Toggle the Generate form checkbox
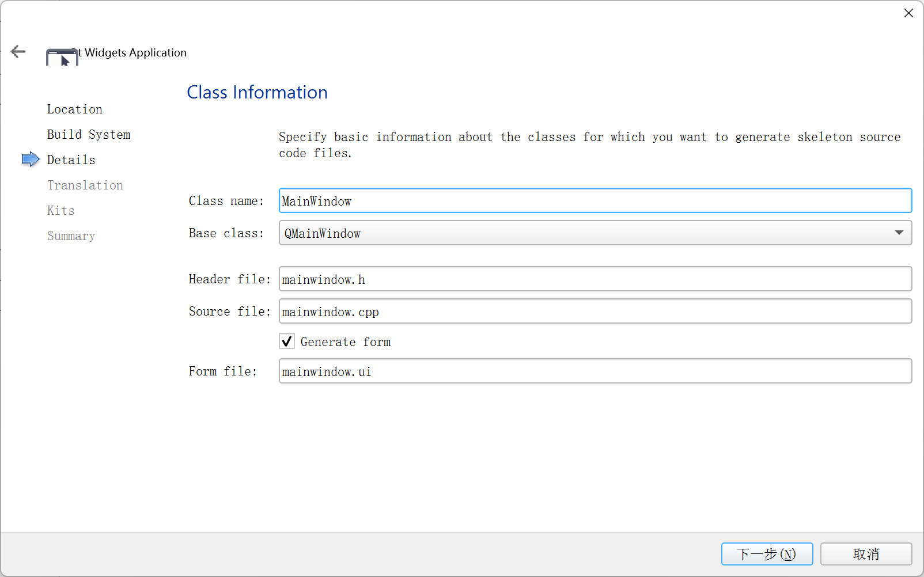924x577 pixels. click(287, 341)
